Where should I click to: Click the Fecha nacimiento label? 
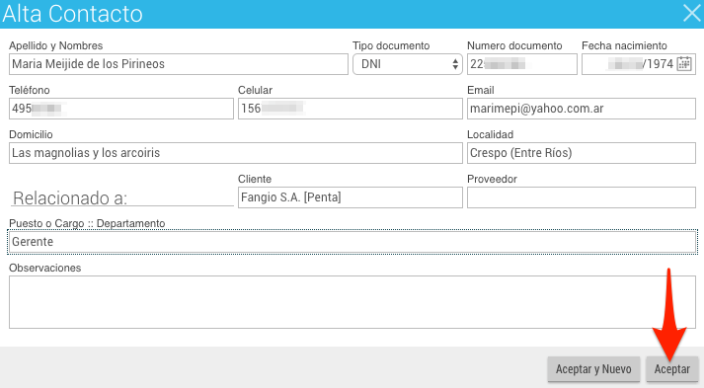tap(625, 46)
